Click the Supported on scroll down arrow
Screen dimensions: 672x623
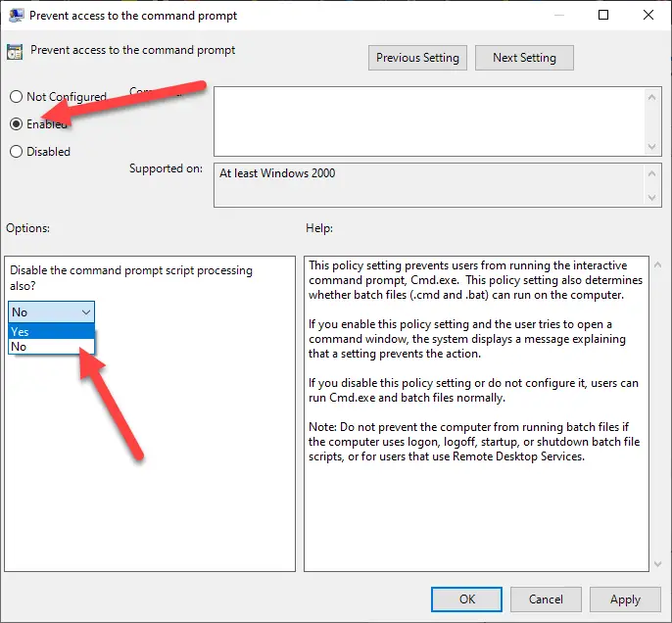coord(651,198)
